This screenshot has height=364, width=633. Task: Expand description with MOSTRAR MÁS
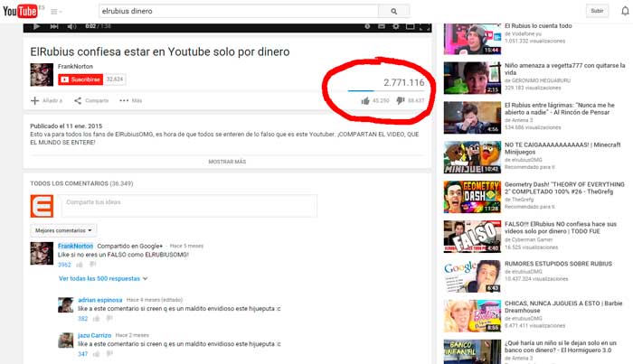[x=227, y=162]
